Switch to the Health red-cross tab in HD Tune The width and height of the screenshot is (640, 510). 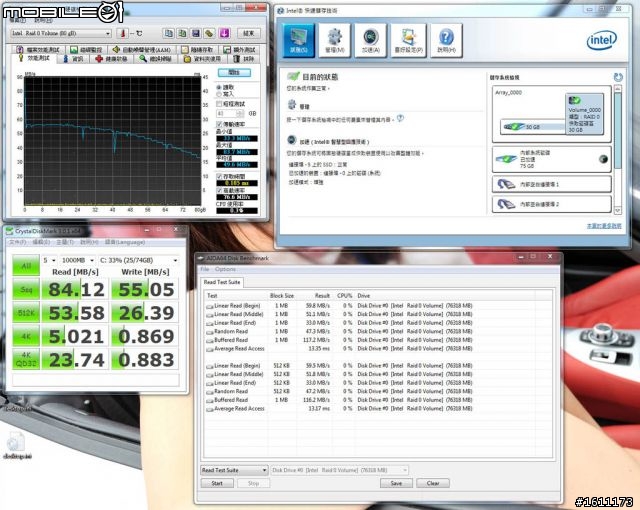(111, 59)
